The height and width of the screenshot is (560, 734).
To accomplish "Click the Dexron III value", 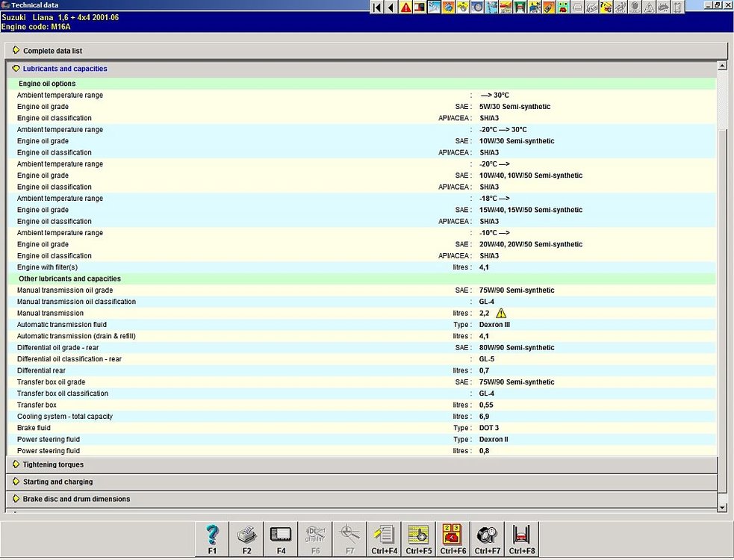I will click(494, 325).
